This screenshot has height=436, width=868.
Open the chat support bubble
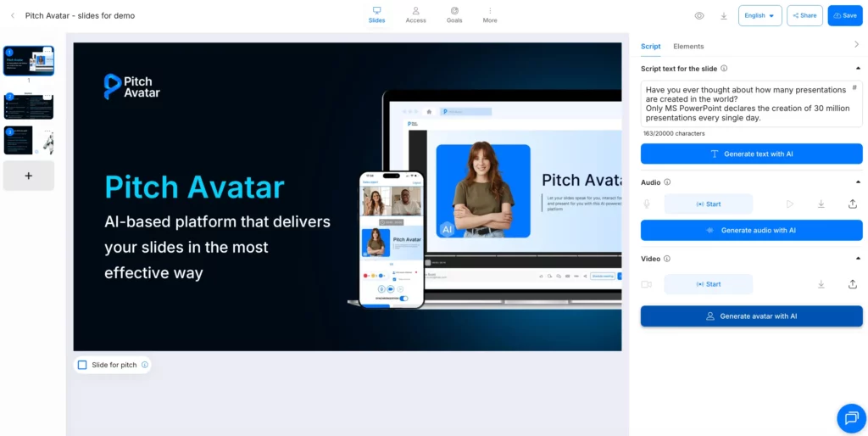[850, 417]
